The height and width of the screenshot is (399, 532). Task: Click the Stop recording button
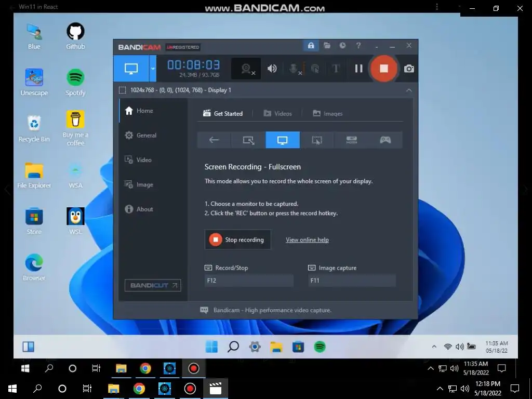click(238, 240)
